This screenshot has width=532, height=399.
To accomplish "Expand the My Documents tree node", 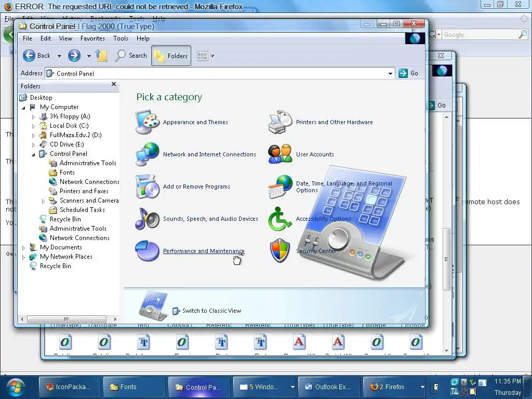I will (23, 248).
